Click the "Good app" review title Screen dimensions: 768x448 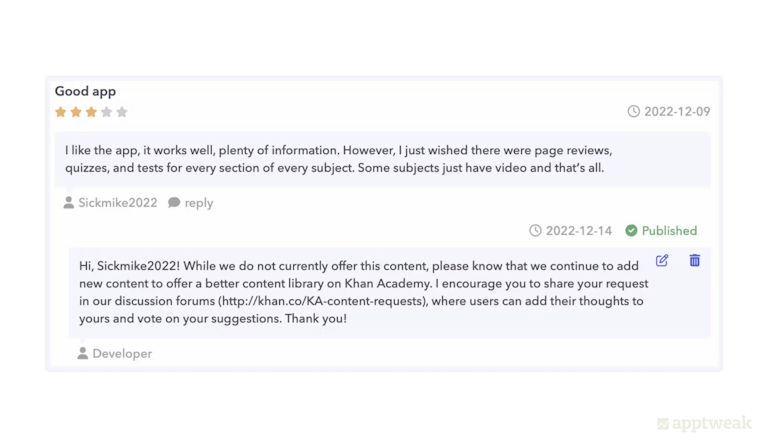tap(85, 91)
